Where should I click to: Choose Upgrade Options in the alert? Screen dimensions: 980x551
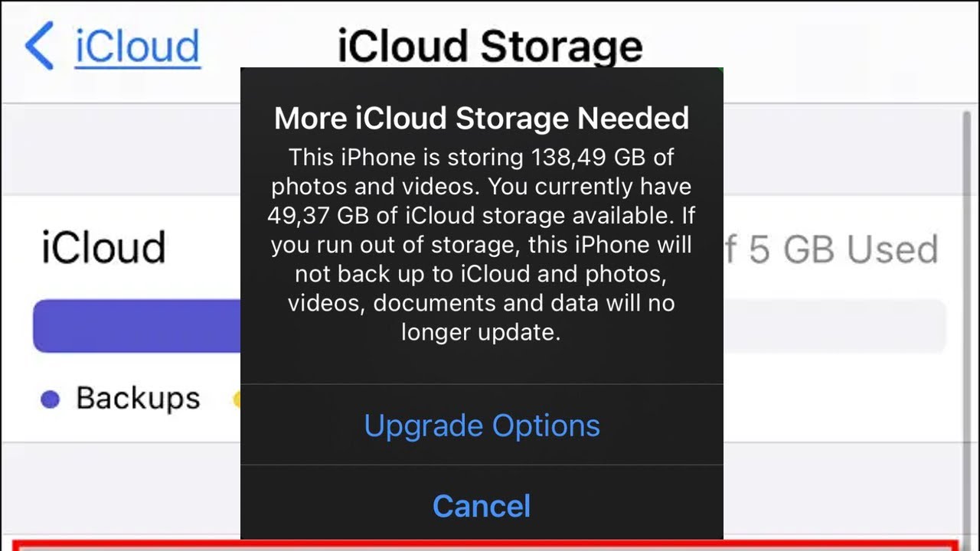pos(482,425)
